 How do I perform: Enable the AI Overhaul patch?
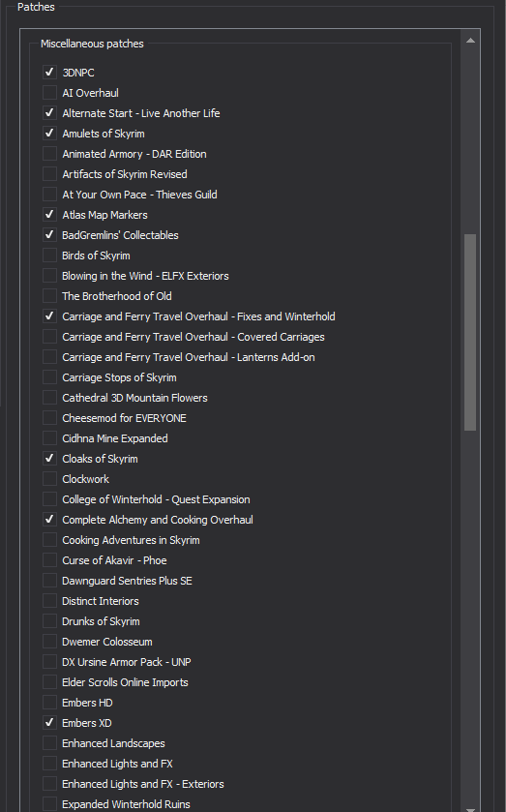49,93
